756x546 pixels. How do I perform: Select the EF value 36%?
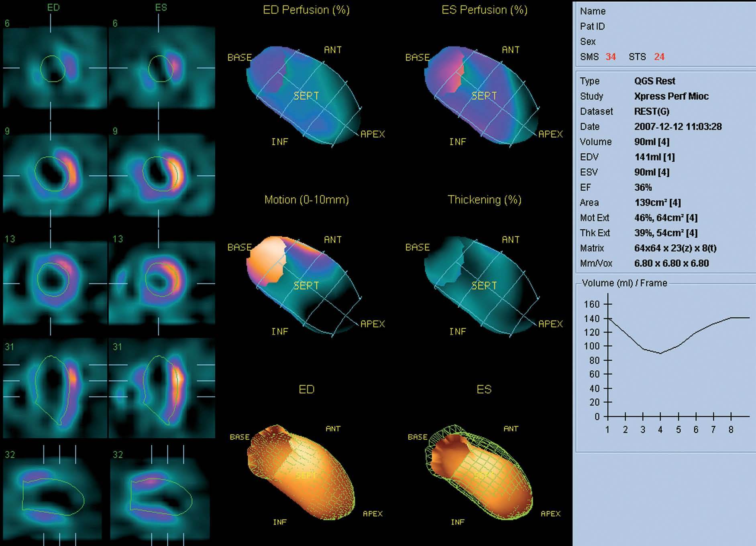click(643, 187)
